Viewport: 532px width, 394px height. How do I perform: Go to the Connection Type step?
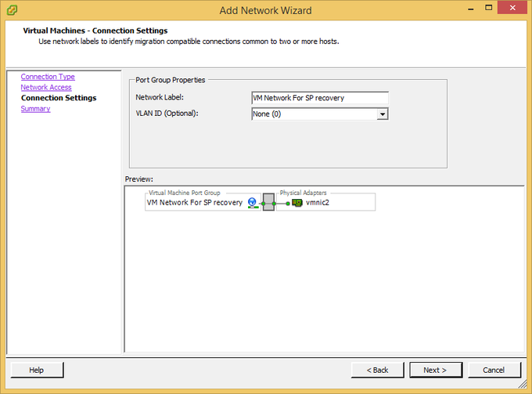coord(48,77)
